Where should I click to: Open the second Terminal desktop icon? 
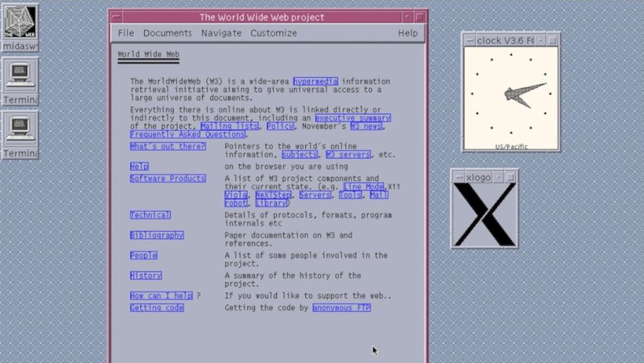click(20, 135)
